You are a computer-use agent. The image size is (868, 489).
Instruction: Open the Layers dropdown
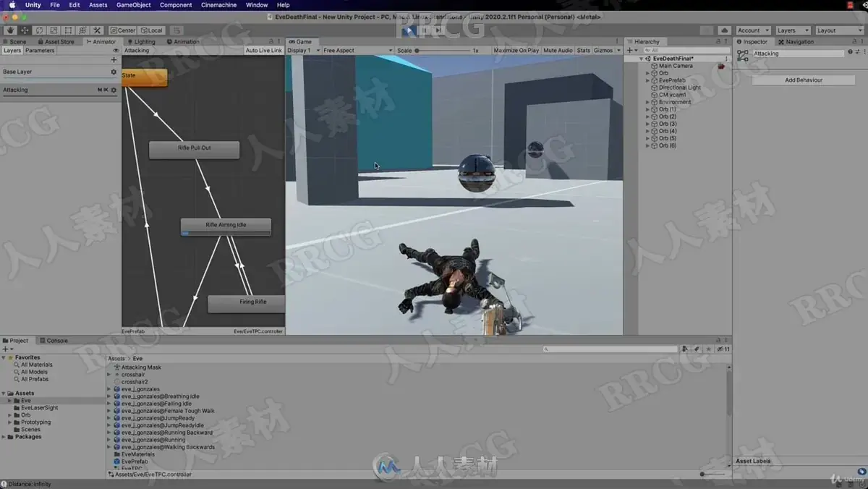point(793,30)
